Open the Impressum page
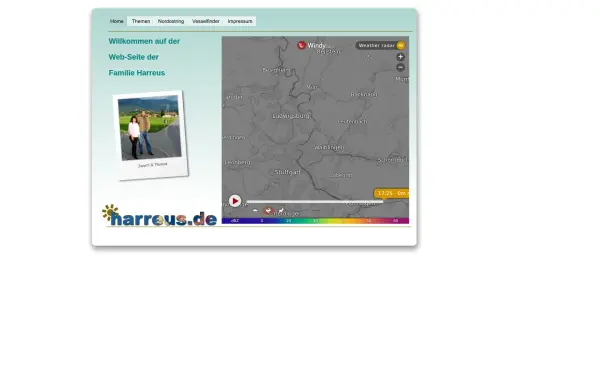This screenshot has width=600, height=375. click(x=240, y=21)
